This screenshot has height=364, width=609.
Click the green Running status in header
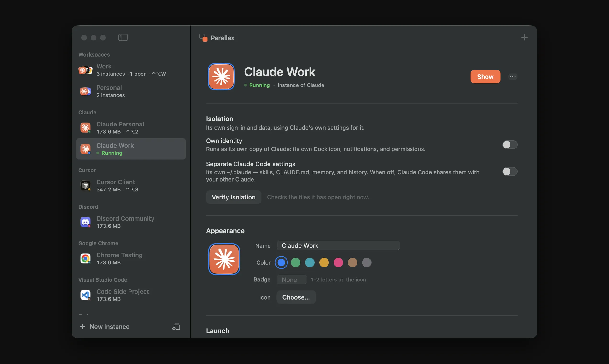257,85
